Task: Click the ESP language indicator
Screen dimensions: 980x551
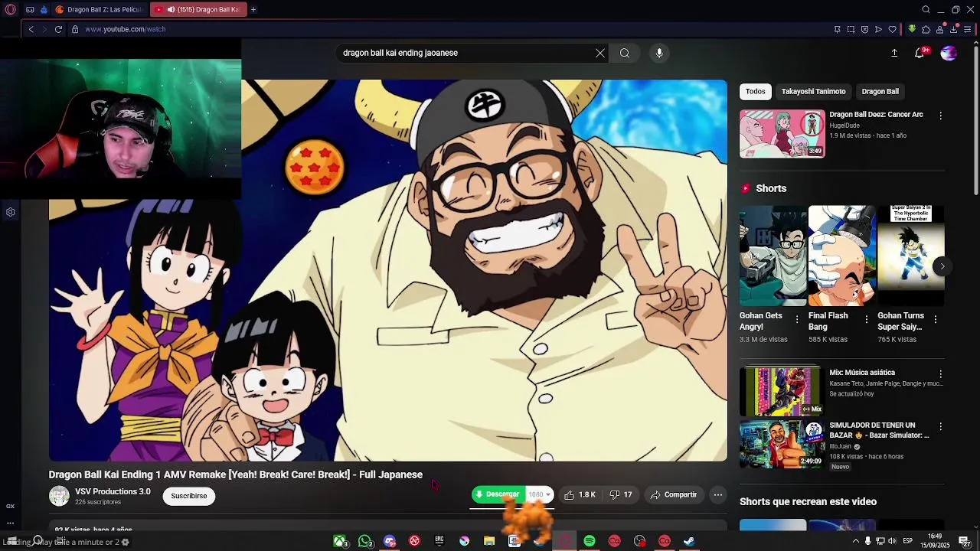Action: pos(907,541)
